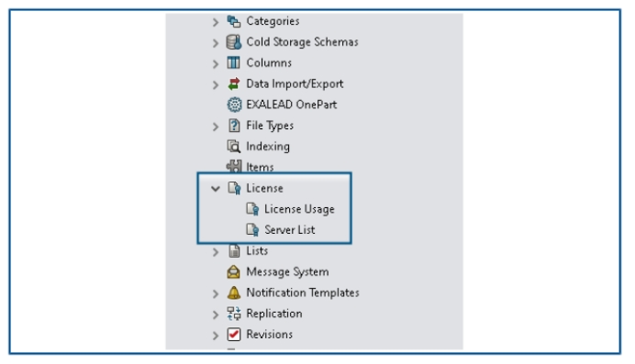Select the Revisions label
Image resolution: width=635 pixels, height=364 pixels.
[x=269, y=335]
